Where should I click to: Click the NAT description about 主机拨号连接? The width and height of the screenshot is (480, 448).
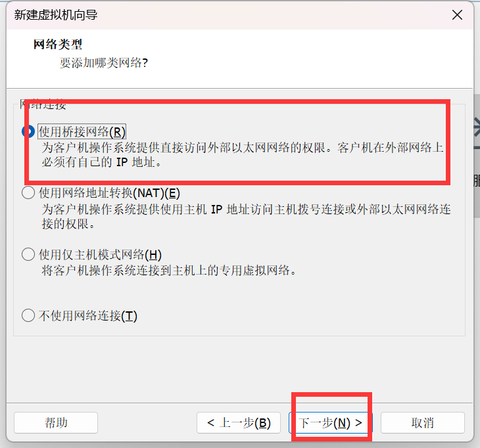(x=247, y=217)
